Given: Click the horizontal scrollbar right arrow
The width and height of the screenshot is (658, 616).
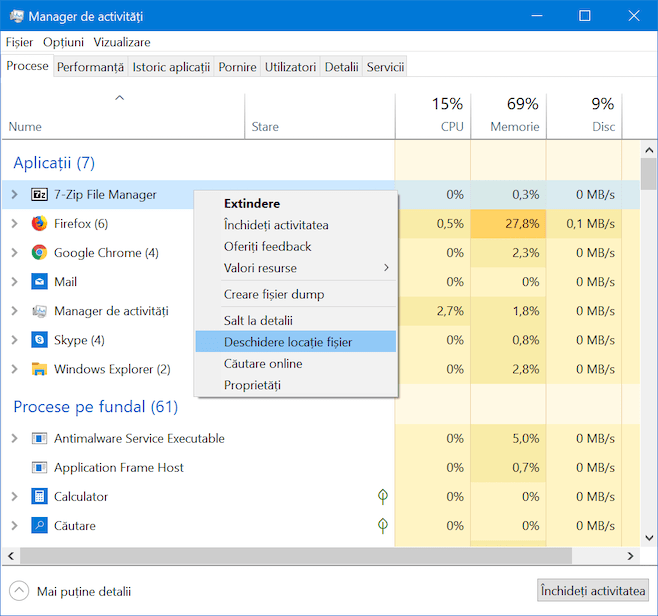Looking at the screenshot, I should [x=631, y=556].
